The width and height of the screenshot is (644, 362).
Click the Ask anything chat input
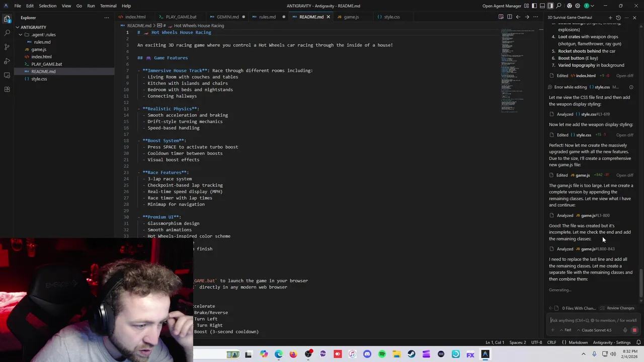click(x=593, y=320)
